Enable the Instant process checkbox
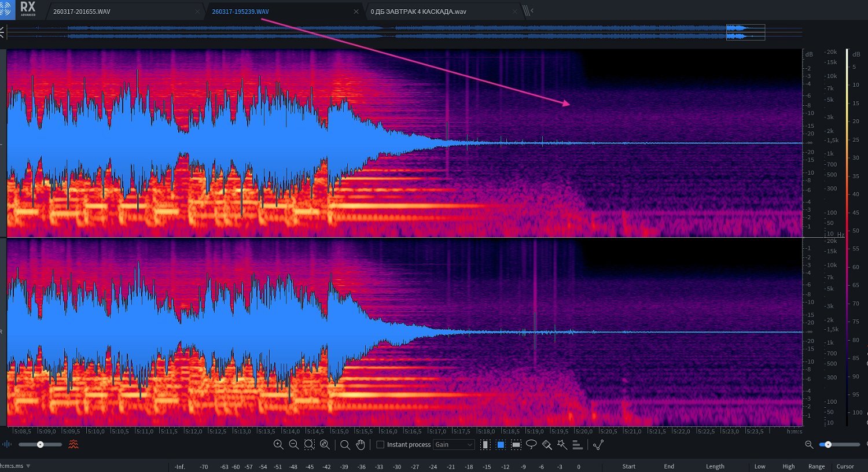Image resolution: width=868 pixels, height=472 pixels. click(x=380, y=445)
